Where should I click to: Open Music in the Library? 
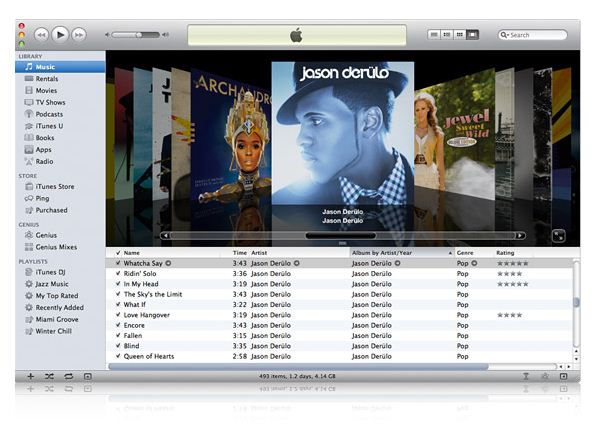tap(60, 67)
